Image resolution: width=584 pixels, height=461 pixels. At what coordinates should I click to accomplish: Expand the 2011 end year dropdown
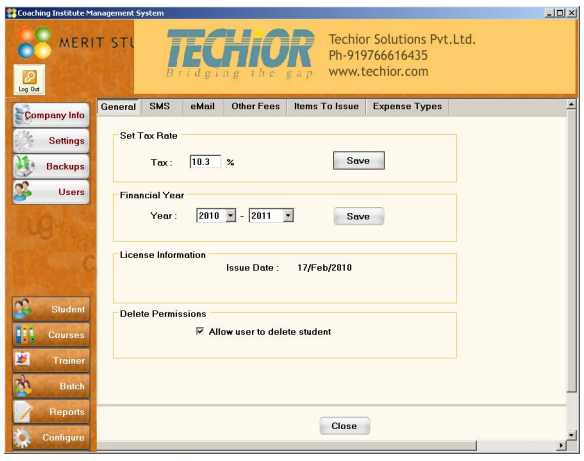coord(288,216)
